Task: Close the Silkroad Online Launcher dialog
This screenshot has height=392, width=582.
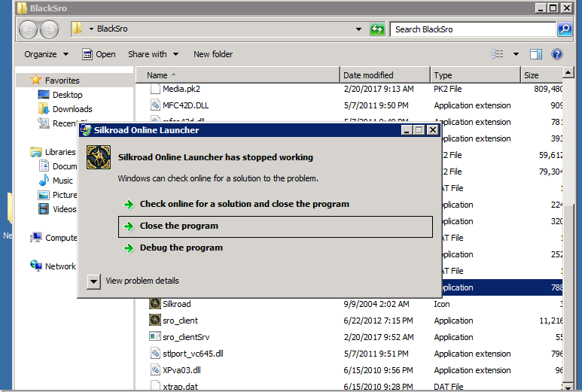Action: point(432,130)
